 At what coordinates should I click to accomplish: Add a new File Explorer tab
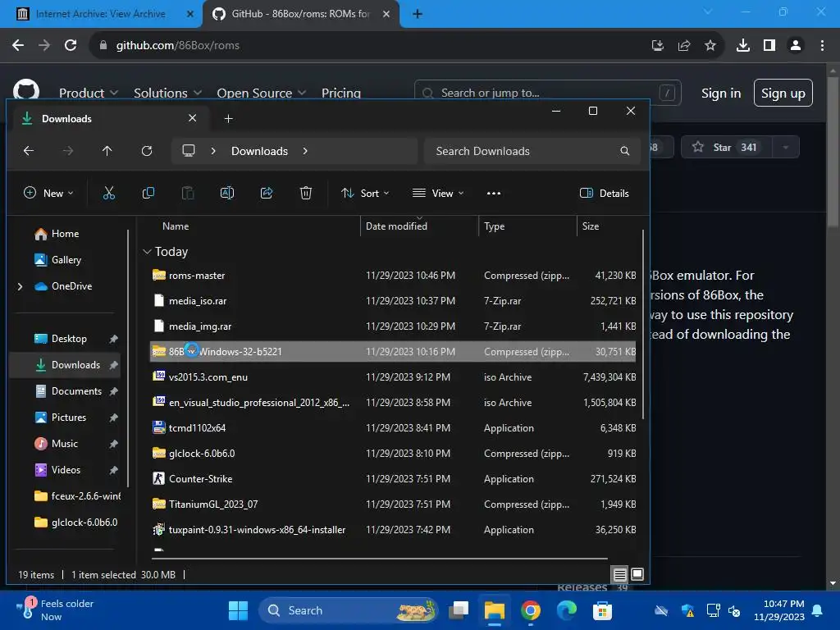click(228, 119)
